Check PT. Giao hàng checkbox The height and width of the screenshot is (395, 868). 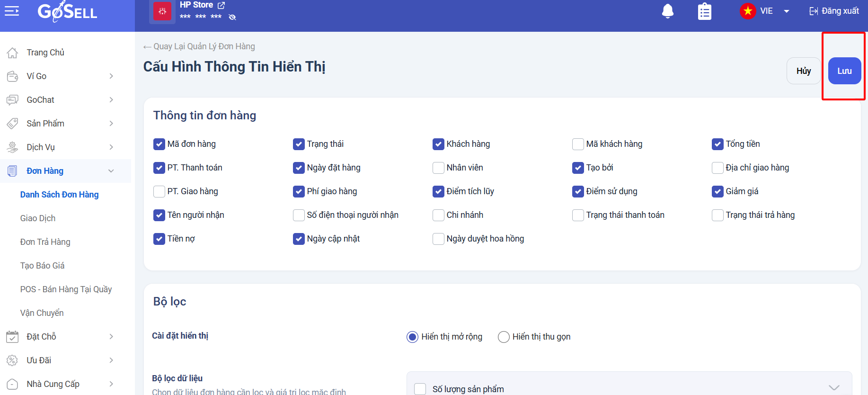(x=159, y=191)
